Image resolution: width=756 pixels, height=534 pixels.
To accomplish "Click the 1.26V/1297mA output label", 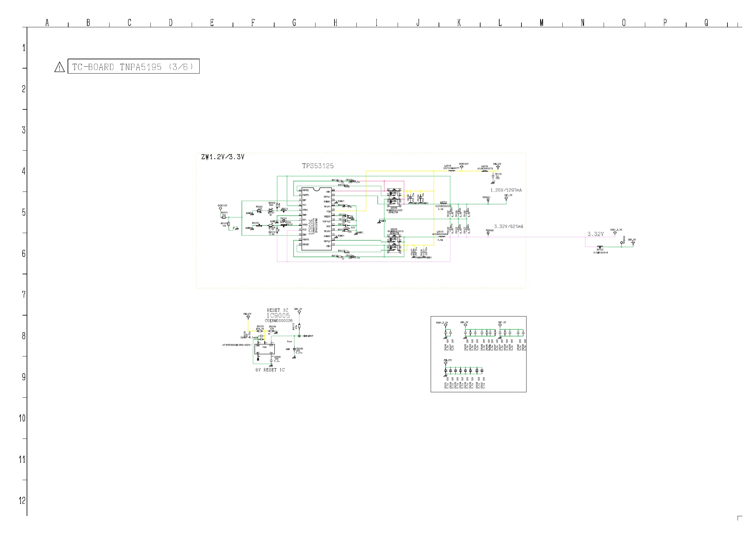I will click(506, 191).
